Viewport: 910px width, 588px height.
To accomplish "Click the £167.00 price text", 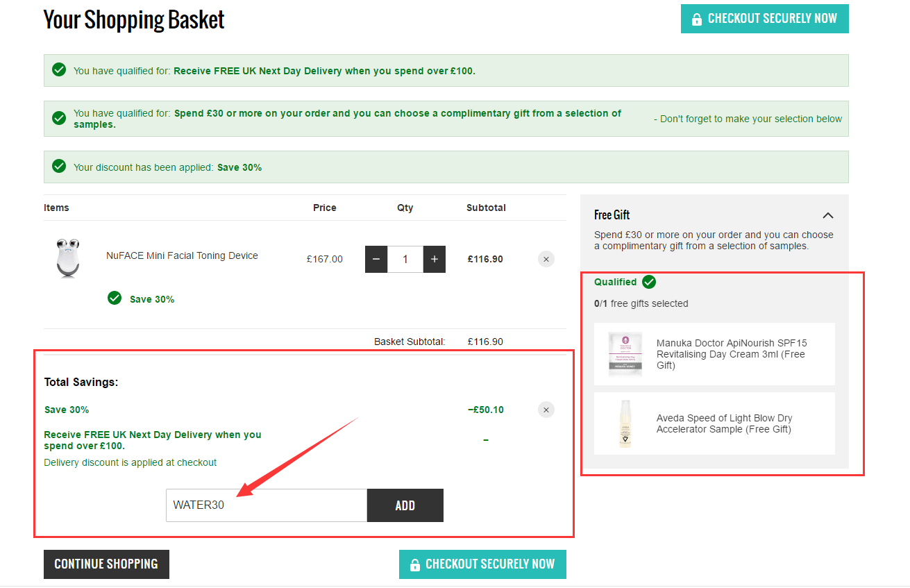I will click(x=325, y=259).
